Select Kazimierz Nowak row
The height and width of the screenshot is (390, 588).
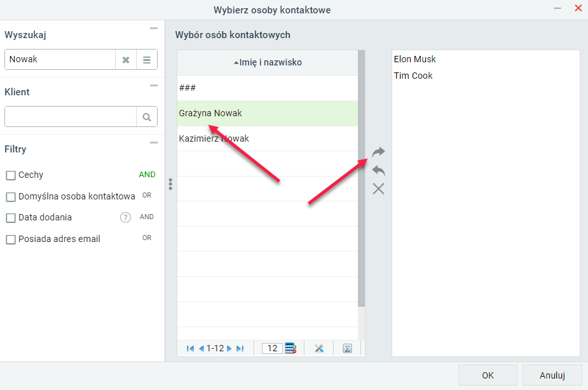[268, 138]
